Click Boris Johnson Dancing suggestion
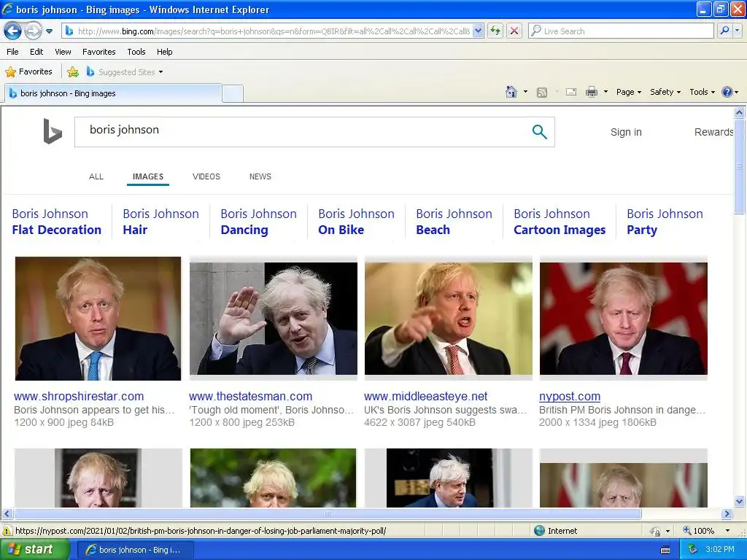The height and width of the screenshot is (560, 747). (x=259, y=222)
